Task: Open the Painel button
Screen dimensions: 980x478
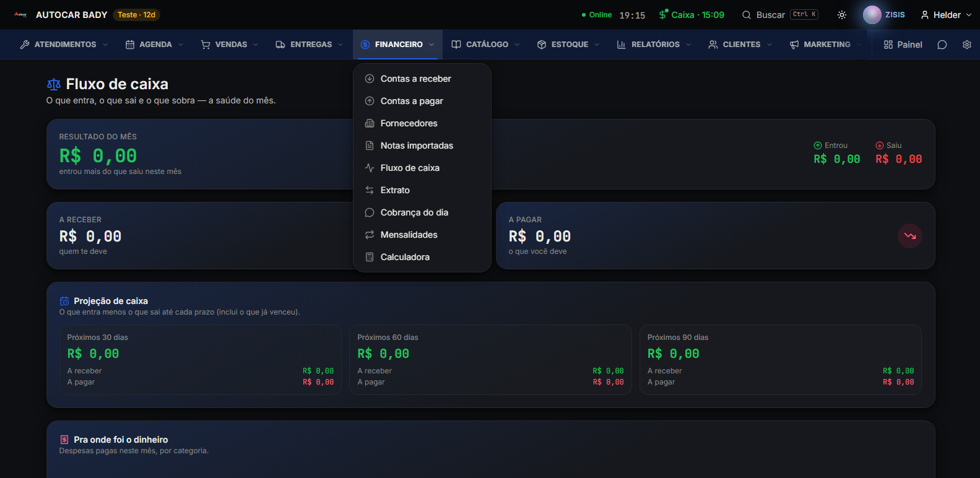Action: pos(903,45)
